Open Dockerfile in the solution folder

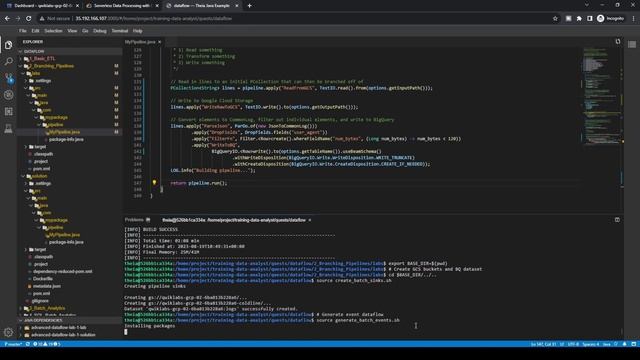[x=42, y=279]
